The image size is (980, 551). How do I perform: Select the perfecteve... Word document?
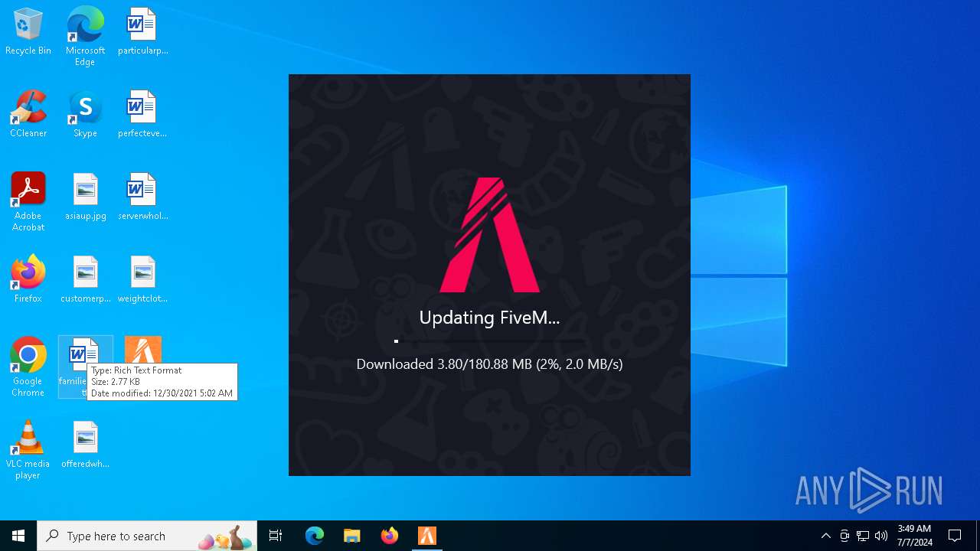point(142,115)
